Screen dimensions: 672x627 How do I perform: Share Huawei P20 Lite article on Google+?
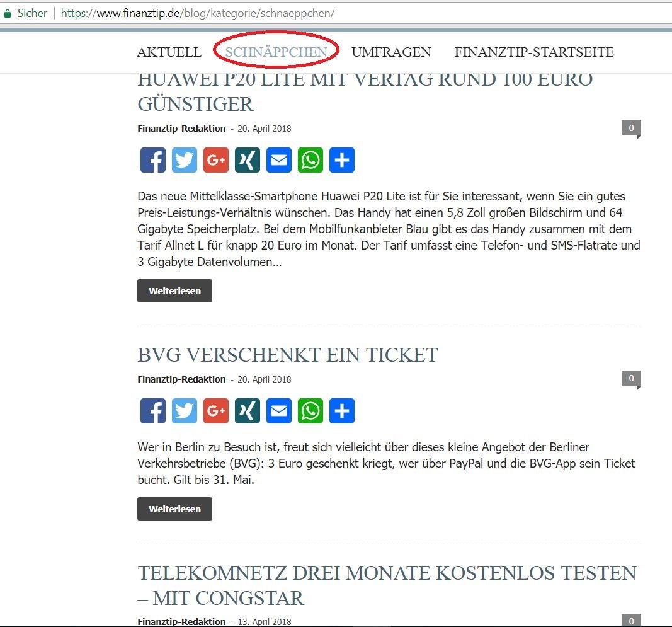pyautogui.click(x=216, y=160)
